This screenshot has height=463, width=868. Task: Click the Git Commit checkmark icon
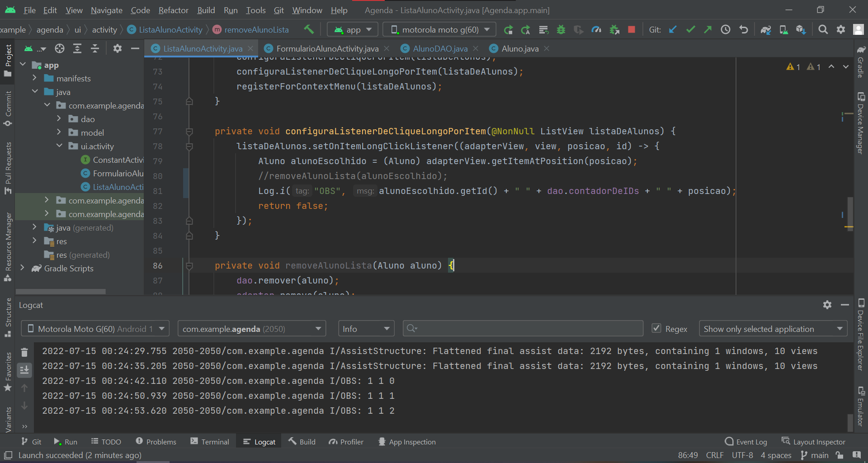pos(690,29)
